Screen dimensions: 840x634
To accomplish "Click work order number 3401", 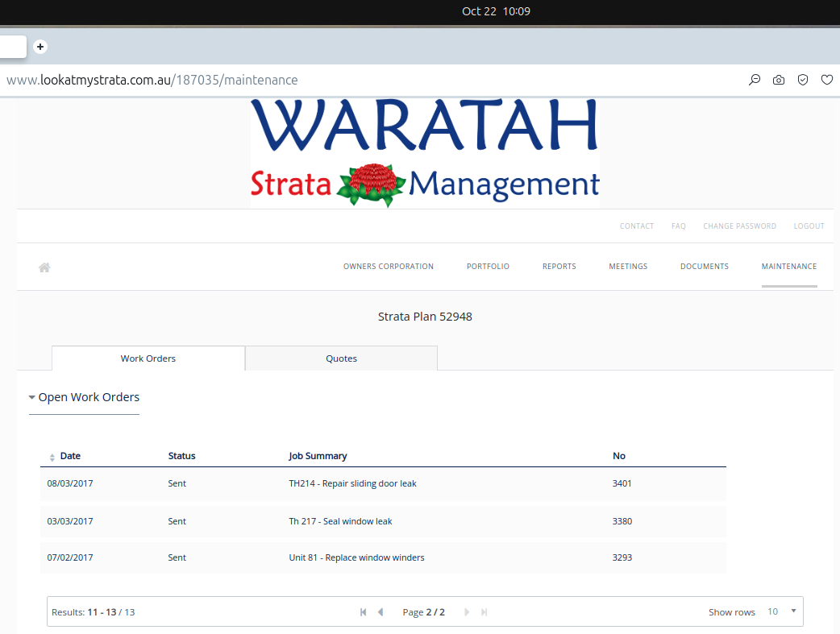I will point(622,483).
